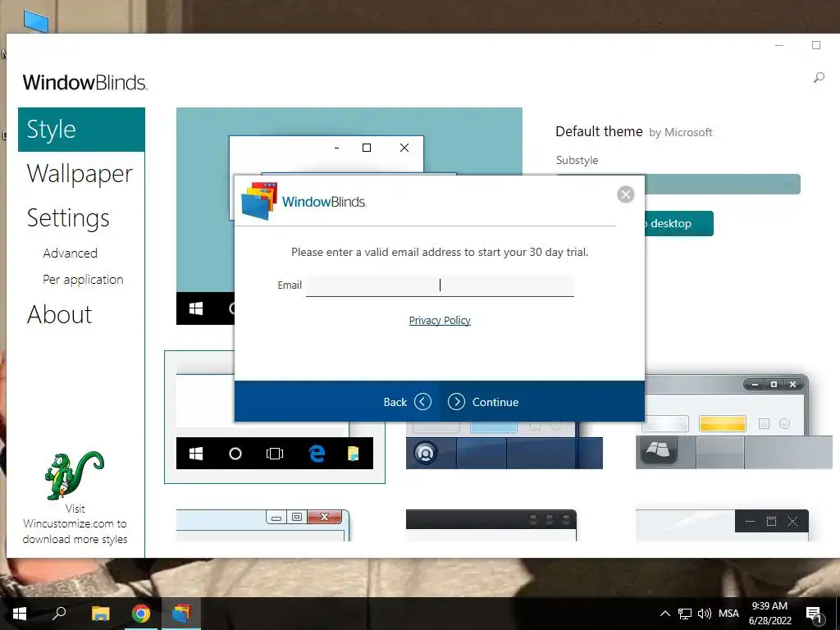Image resolution: width=840 pixels, height=630 pixels.
Task: Select the gray glass style thumbnail
Action: (x=734, y=422)
